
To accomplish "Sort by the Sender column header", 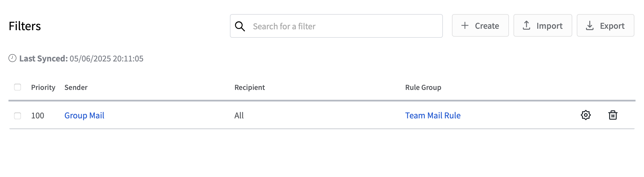I will [x=76, y=87].
